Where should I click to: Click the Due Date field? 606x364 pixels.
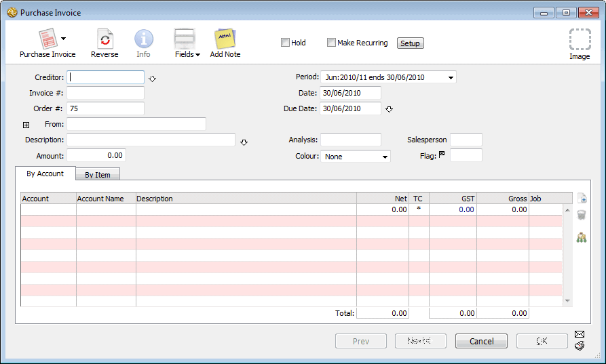point(350,108)
